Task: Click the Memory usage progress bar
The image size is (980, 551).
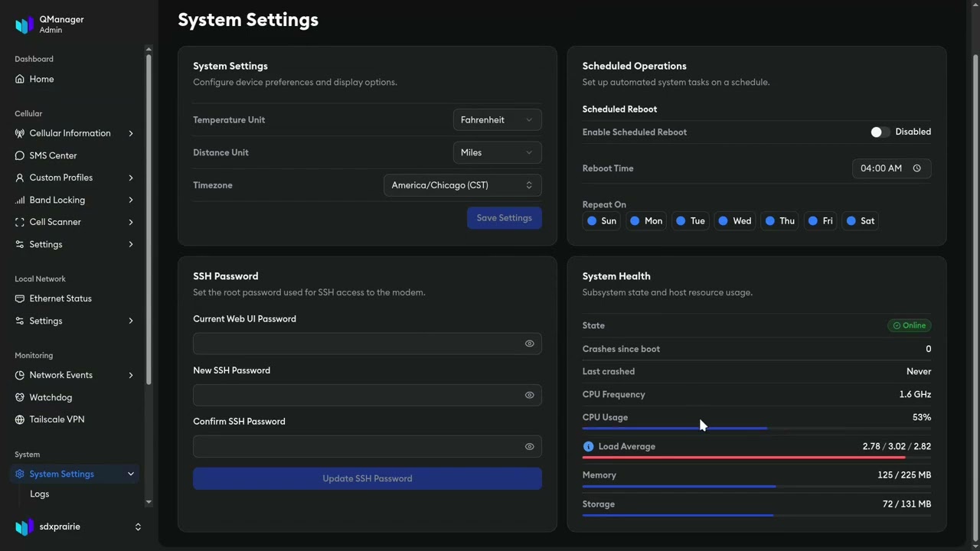Action: pyautogui.click(x=756, y=486)
